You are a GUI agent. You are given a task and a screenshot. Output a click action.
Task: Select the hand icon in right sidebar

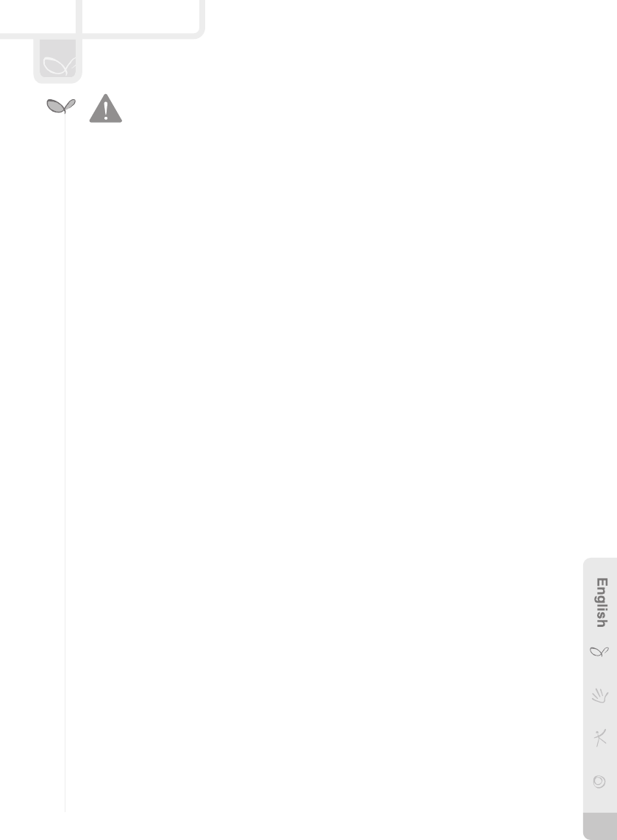pyautogui.click(x=600, y=695)
